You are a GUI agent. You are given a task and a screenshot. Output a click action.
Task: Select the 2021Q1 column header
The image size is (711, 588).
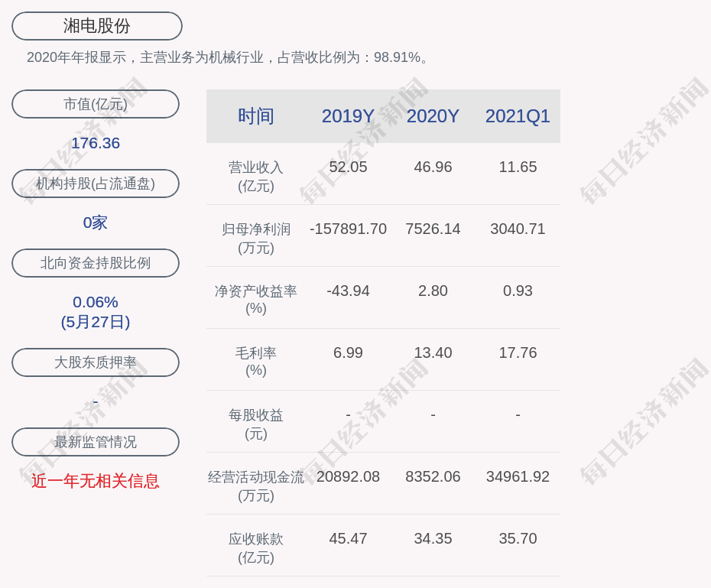coord(518,116)
